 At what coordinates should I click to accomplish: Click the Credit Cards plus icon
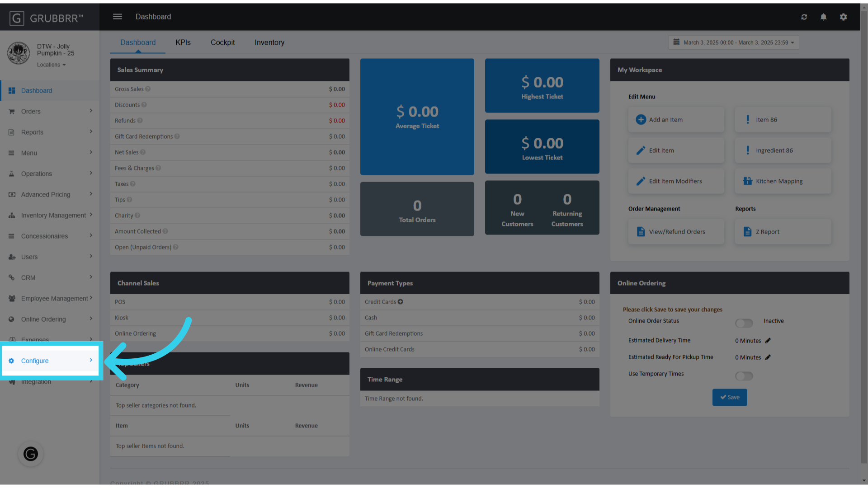click(401, 302)
